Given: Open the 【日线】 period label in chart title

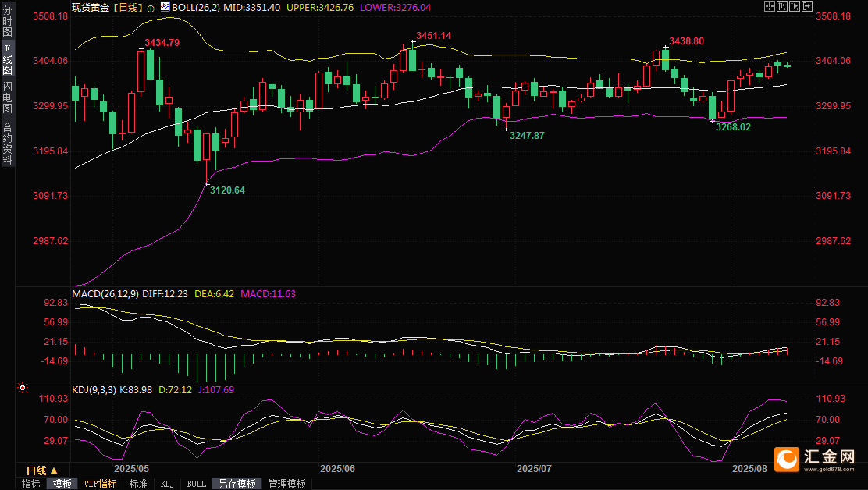Looking at the screenshot, I should [x=128, y=8].
